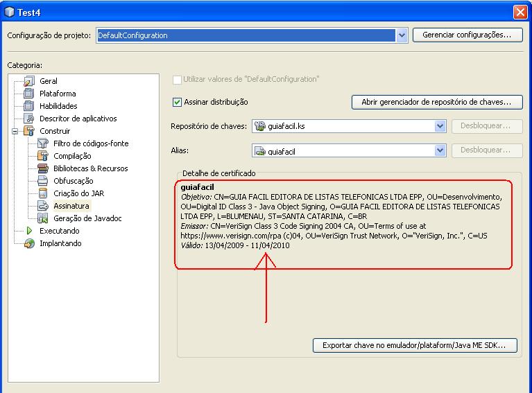Click Desbloquear button beside Repositório de chaves

(487, 125)
